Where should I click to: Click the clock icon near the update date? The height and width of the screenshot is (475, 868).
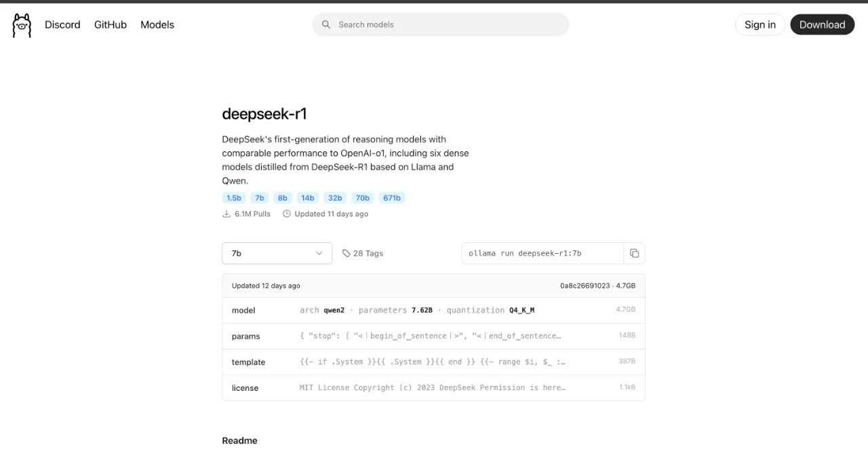[x=285, y=213]
